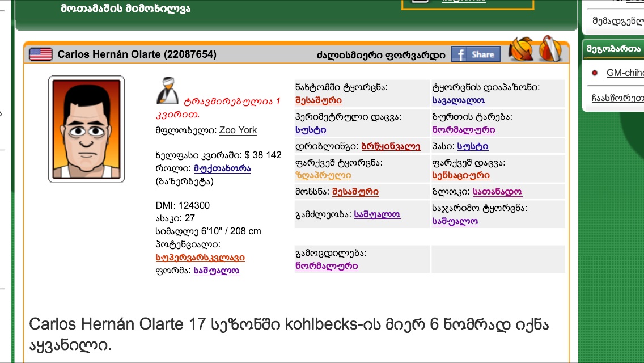Image resolution: width=644 pixels, height=363 pixels.
Task: Click the მოთამაშის მიმოხილვა page heading
Action: tap(126, 8)
